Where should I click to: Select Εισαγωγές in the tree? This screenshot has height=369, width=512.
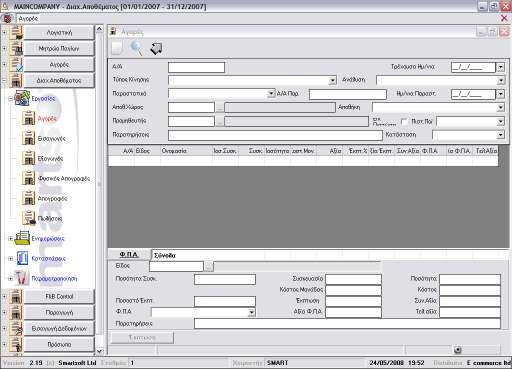[52, 138]
